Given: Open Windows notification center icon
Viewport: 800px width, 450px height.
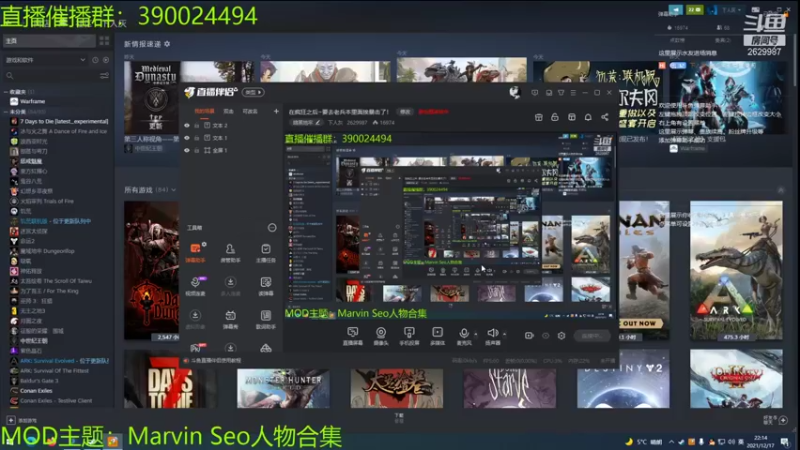Looking at the screenshot, I should click(786, 442).
